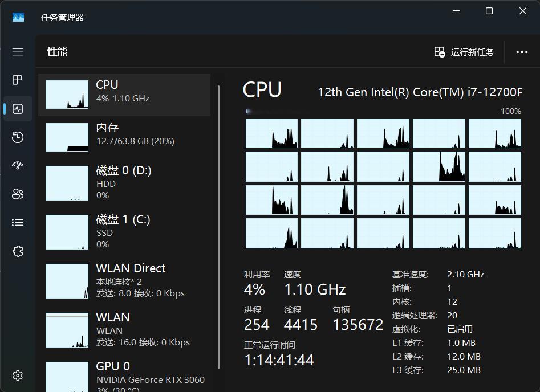Select the WLAN Direct entry
Screen dimensions: 540x392
124,281
